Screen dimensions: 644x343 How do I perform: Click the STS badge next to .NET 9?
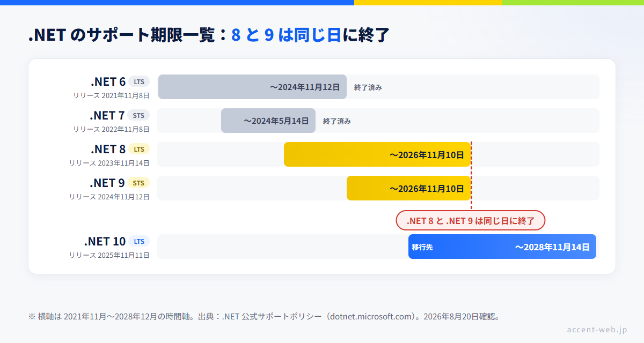click(x=139, y=183)
